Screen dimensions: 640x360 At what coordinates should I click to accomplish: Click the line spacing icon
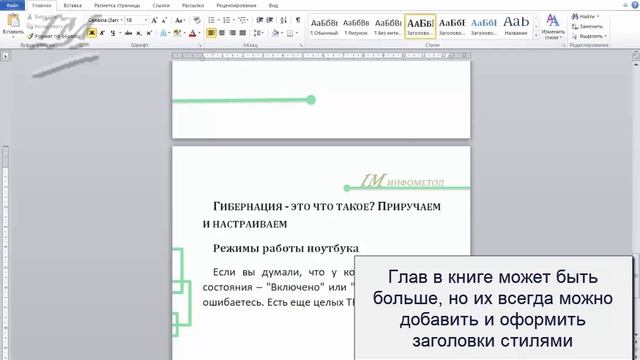257,33
